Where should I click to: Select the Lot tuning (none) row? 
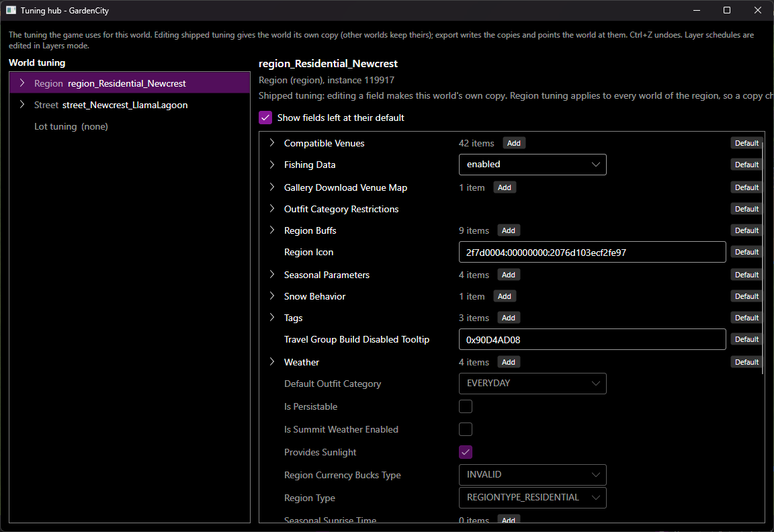pyautogui.click(x=129, y=126)
